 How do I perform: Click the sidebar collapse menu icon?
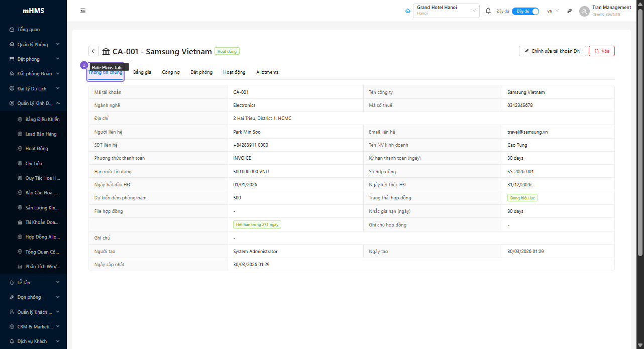[83, 11]
